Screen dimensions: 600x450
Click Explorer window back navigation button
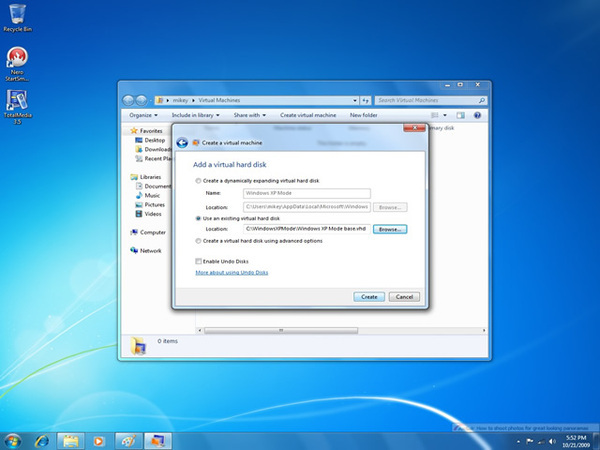coord(128,100)
